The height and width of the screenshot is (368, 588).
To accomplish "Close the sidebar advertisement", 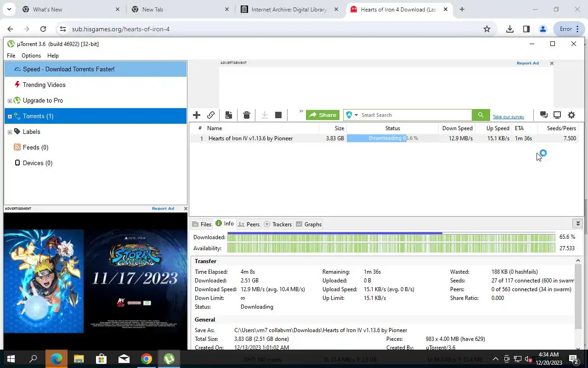I will click(186, 208).
